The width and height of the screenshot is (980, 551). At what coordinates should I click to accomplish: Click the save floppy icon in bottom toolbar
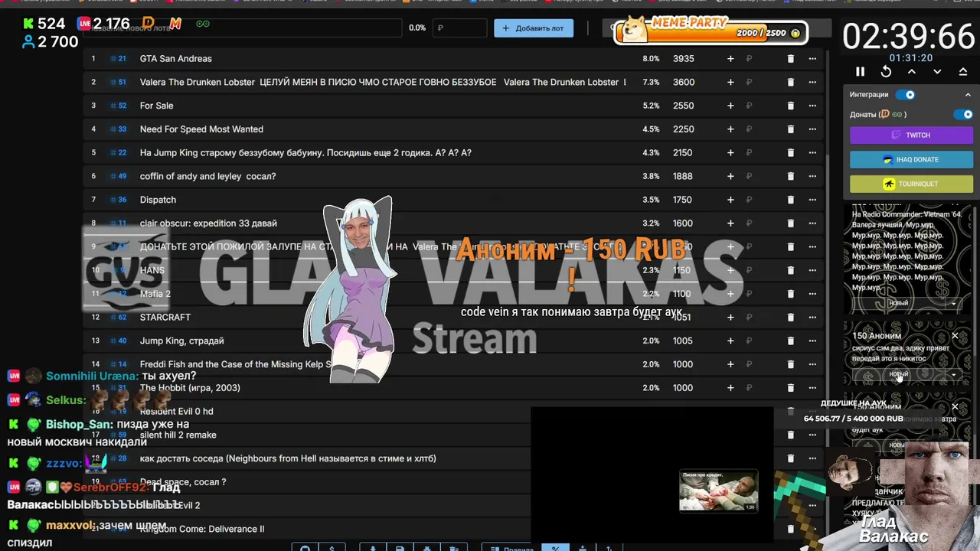click(x=400, y=548)
